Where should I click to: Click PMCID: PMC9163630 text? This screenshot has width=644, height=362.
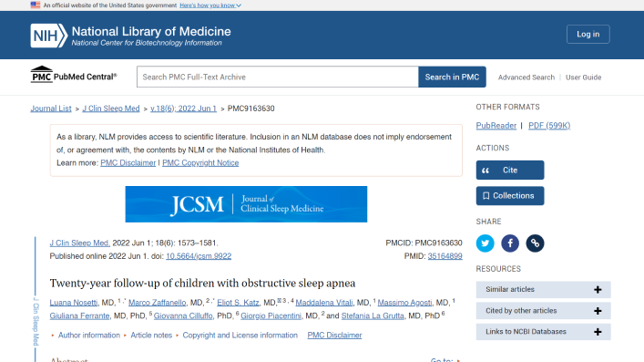point(424,243)
